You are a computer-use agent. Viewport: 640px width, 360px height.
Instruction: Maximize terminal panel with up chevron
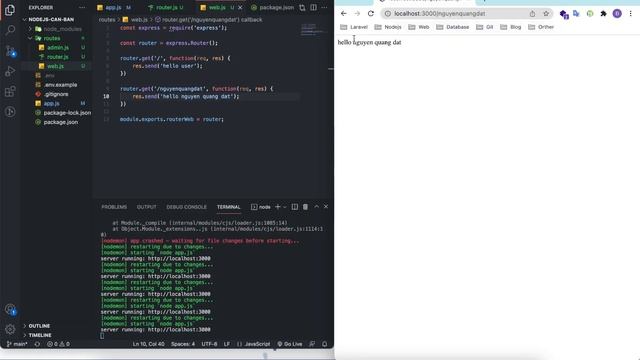point(316,207)
